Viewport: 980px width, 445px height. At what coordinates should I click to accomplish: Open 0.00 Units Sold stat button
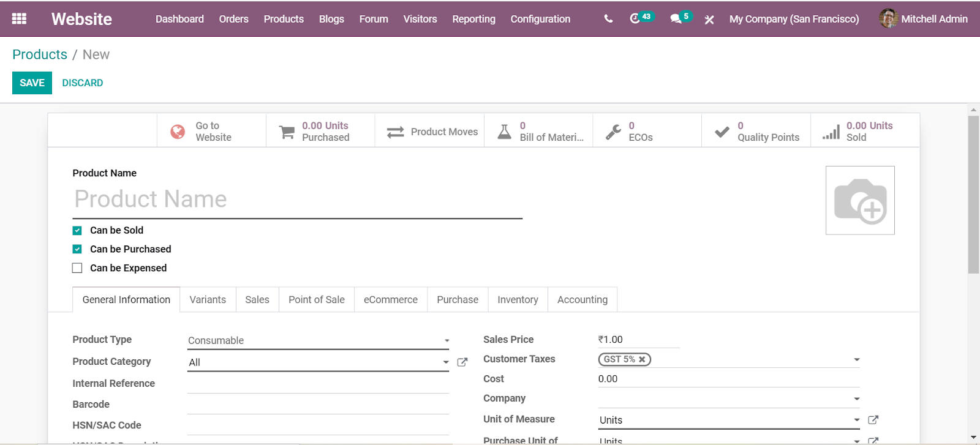(x=865, y=131)
